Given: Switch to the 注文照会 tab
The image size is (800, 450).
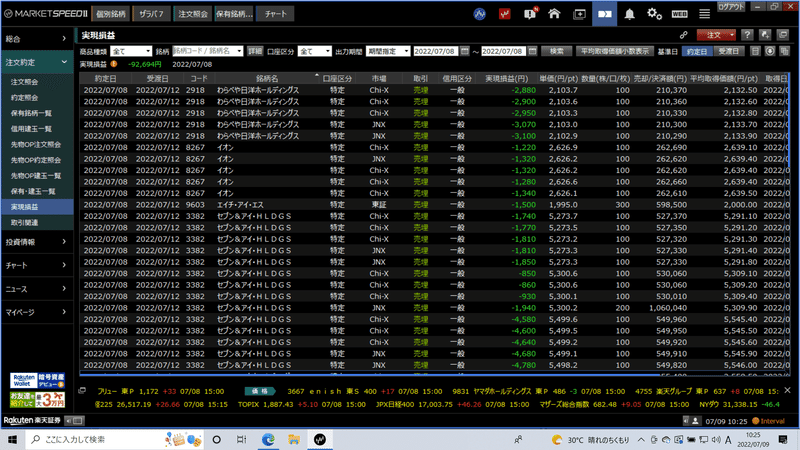Looking at the screenshot, I should point(193,14).
